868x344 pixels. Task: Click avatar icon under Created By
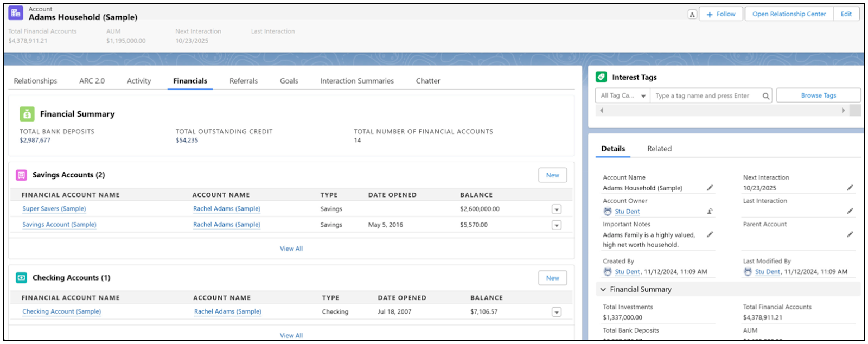(x=608, y=272)
